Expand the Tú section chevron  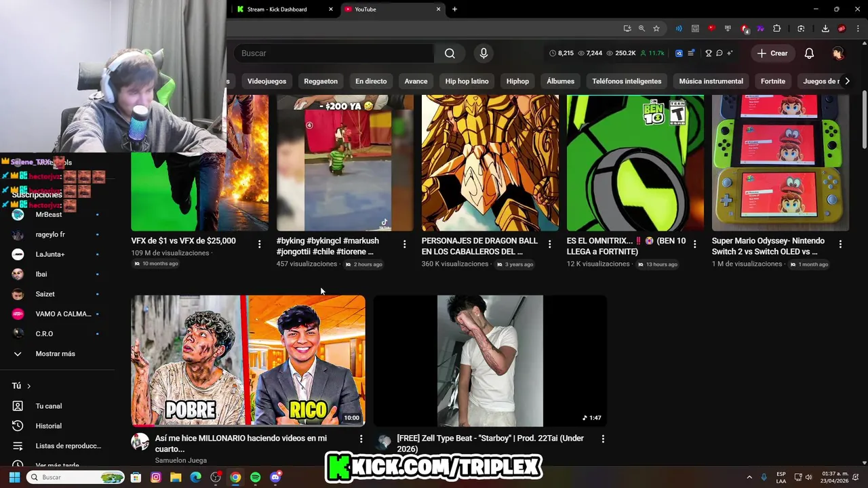[28, 386]
